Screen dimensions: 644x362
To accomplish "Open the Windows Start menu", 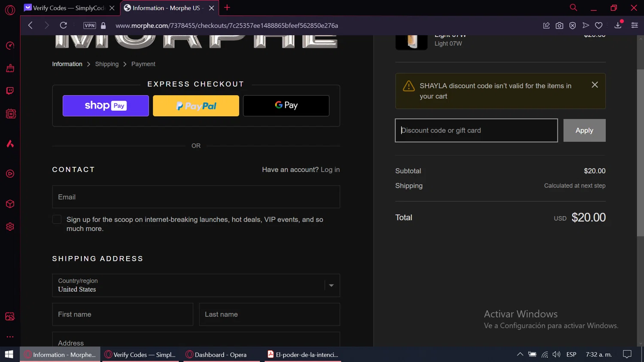I will 9,354.
